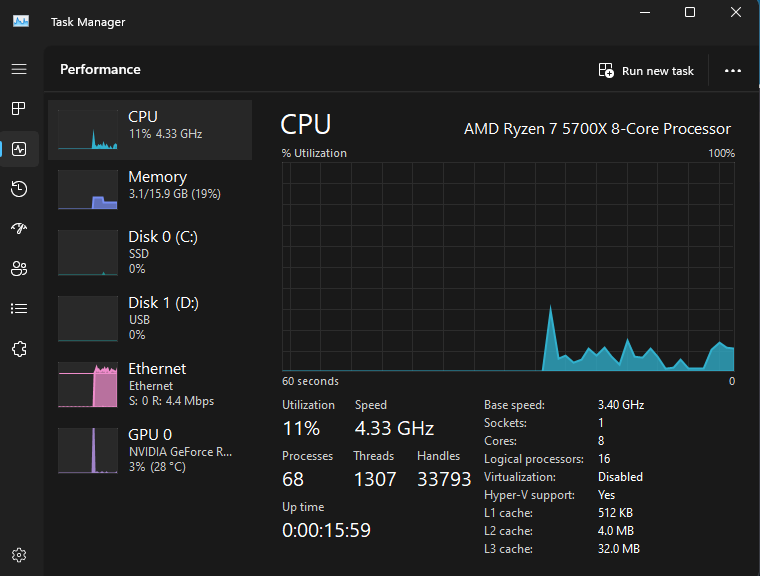Open the Users page icon
The image size is (760, 576).
pyautogui.click(x=19, y=268)
